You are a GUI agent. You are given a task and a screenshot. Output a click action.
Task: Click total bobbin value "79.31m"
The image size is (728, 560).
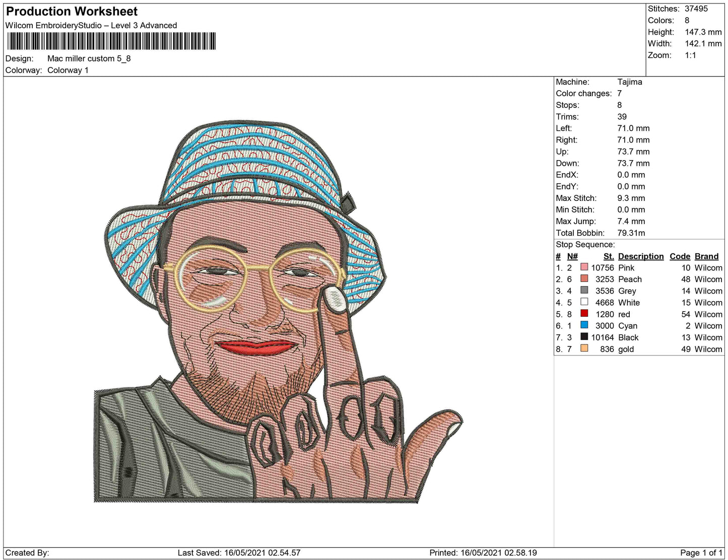631,233
